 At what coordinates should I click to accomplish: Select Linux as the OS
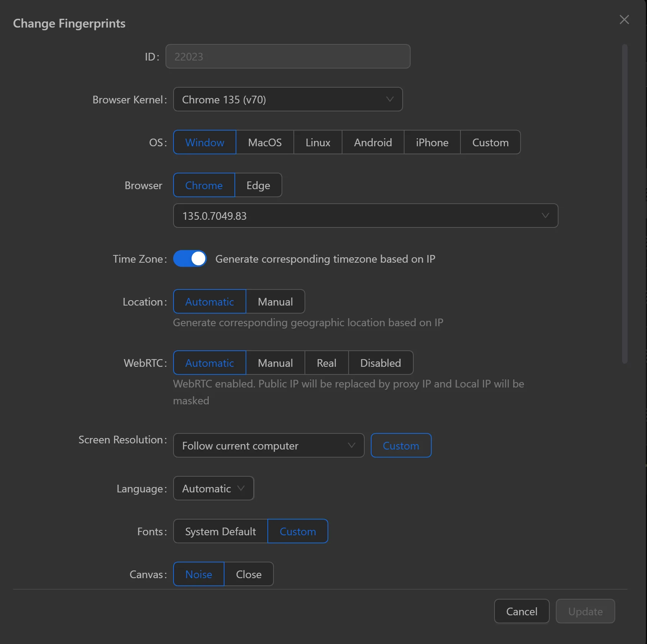coord(318,142)
